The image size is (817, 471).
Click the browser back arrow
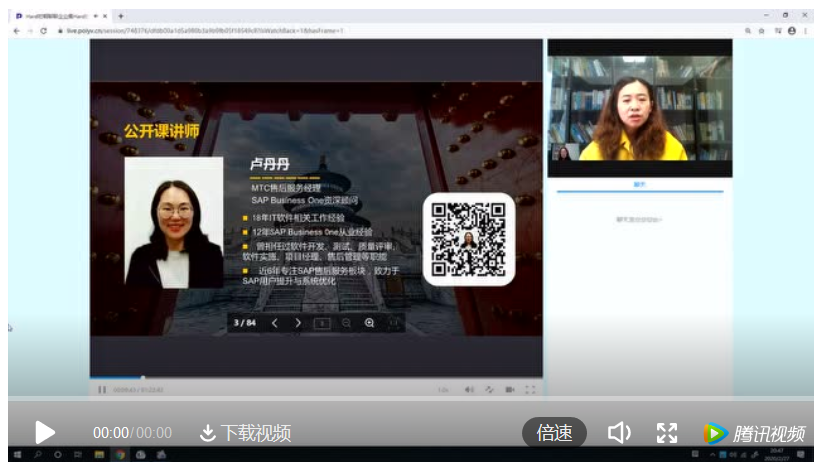coord(17,31)
